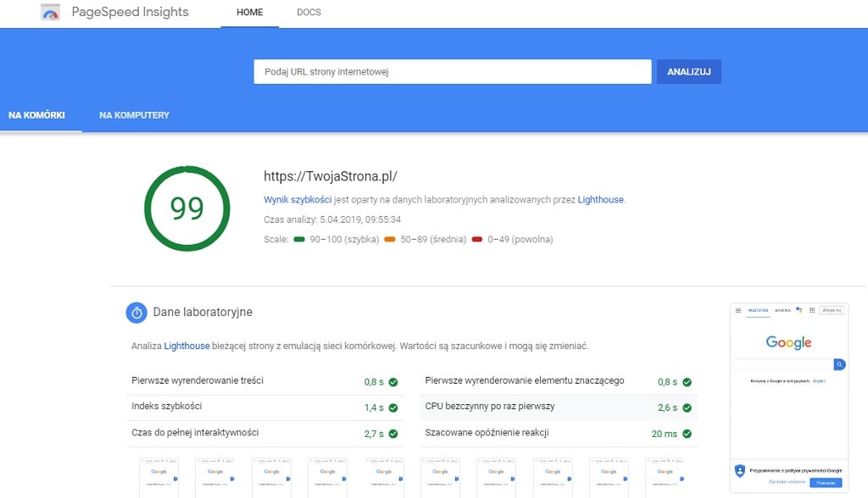Select the Czas do pełnej interaktywności label

195,433
